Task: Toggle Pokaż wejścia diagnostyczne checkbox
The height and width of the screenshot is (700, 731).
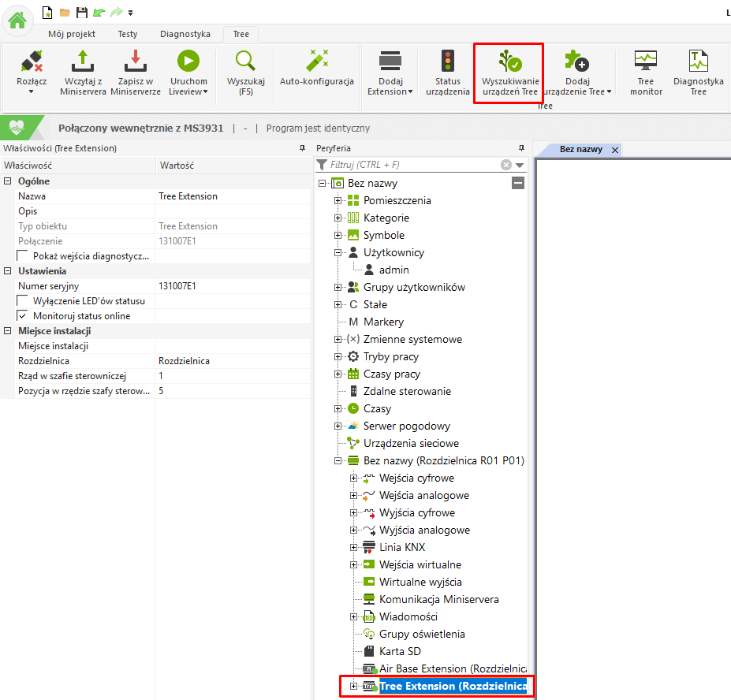Action: (x=22, y=256)
